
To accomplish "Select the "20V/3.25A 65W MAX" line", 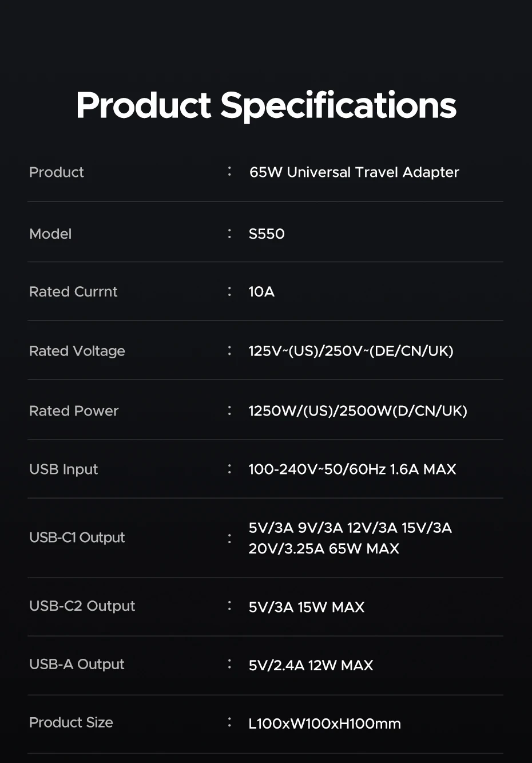I will pyautogui.click(x=324, y=548).
